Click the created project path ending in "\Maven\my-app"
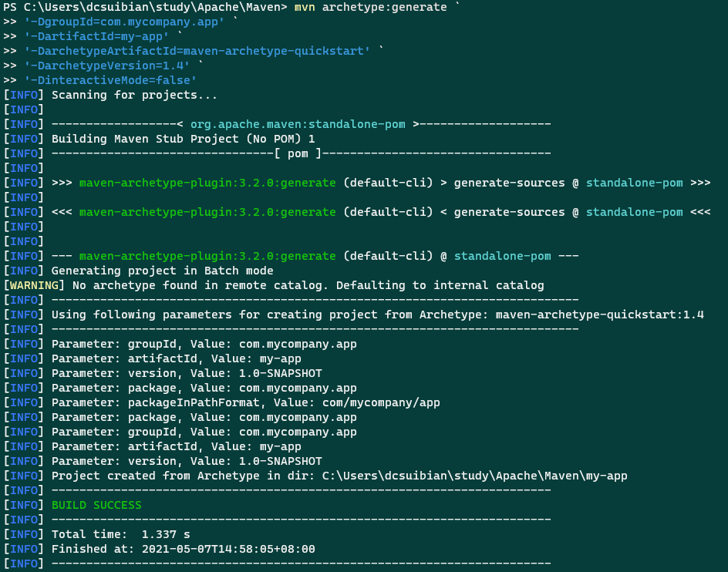This screenshot has width=728, height=572. click(474, 476)
